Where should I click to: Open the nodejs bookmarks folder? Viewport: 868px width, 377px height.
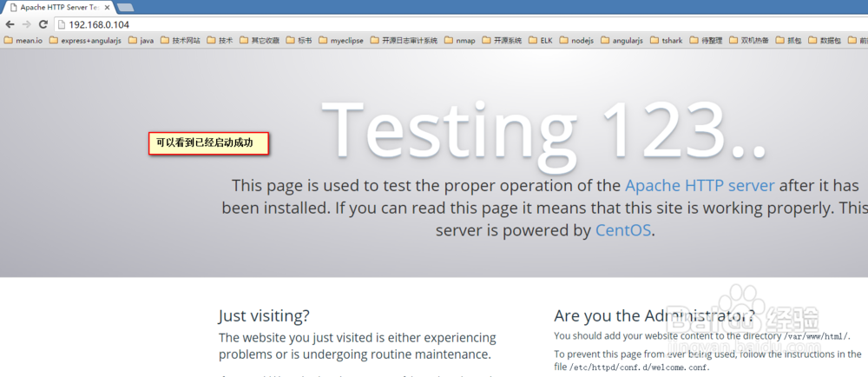[577, 41]
